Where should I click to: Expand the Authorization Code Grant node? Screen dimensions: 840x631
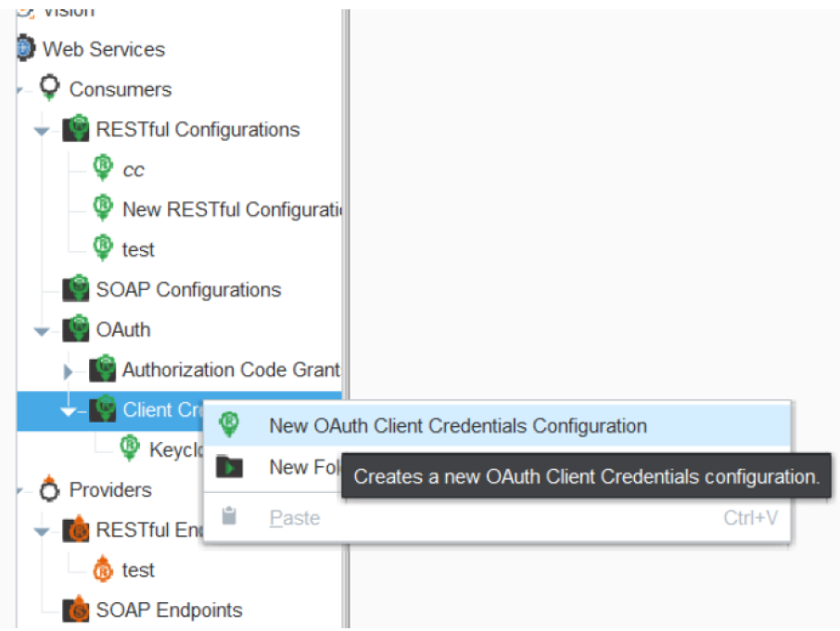[x=69, y=371]
